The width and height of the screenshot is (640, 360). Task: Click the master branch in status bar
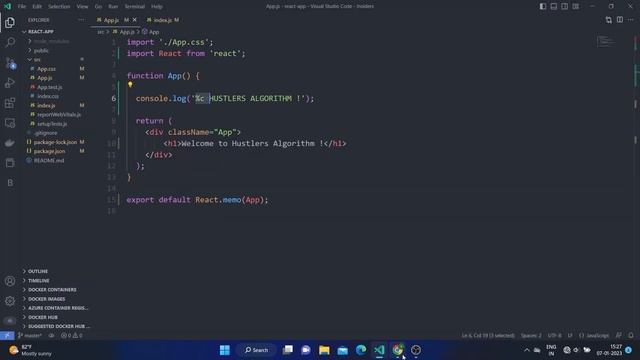(30, 336)
